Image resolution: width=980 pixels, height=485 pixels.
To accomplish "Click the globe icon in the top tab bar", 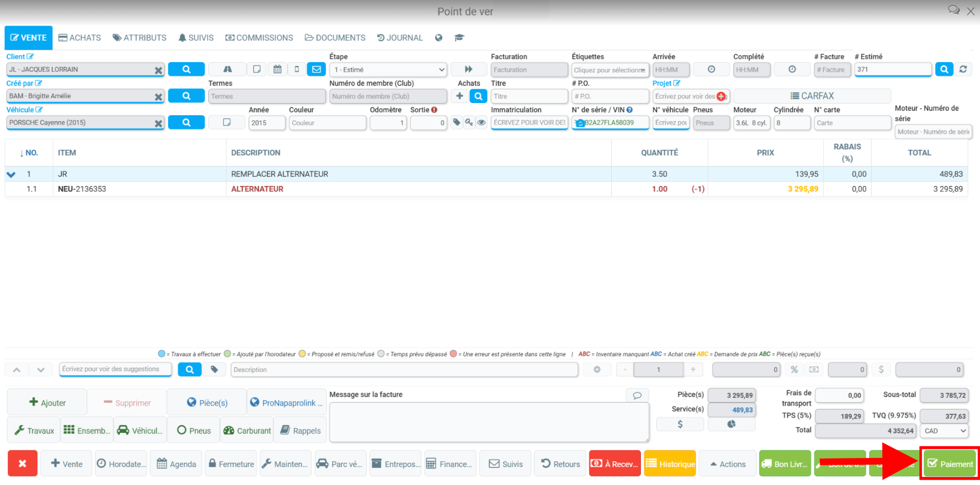I will point(438,38).
